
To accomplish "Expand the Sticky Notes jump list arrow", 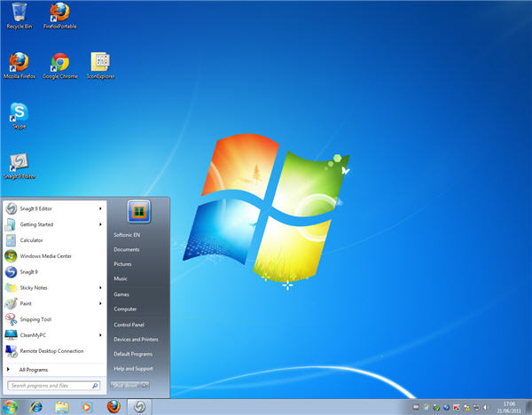I will click(100, 287).
